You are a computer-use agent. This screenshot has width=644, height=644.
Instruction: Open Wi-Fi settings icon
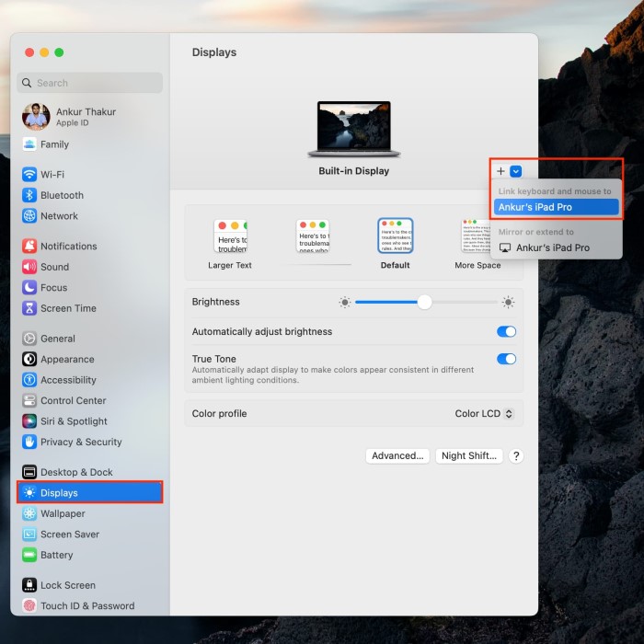tap(29, 174)
